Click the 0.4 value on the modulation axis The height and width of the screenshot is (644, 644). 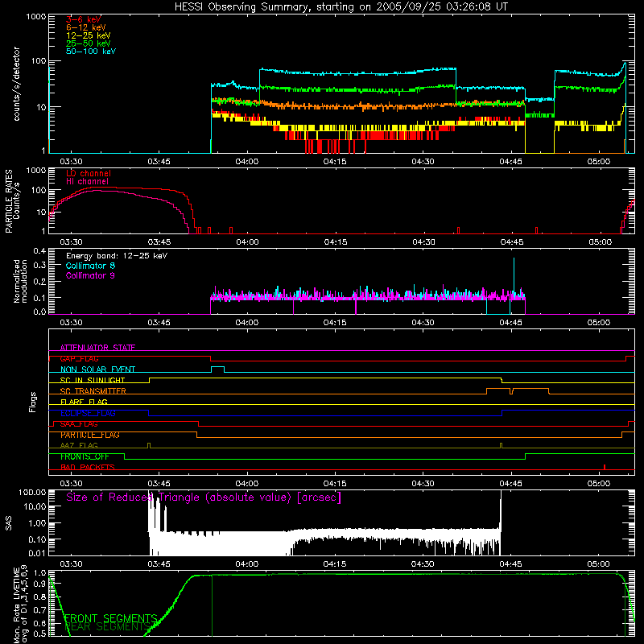39,251
